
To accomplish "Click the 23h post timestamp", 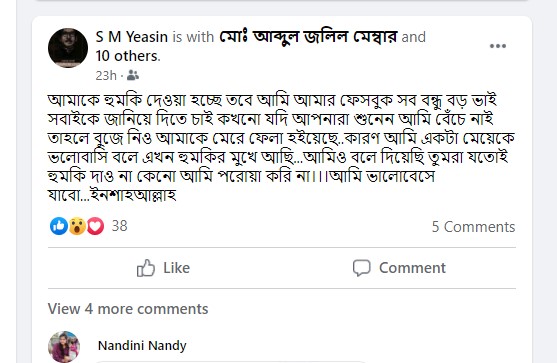I will [106, 75].
